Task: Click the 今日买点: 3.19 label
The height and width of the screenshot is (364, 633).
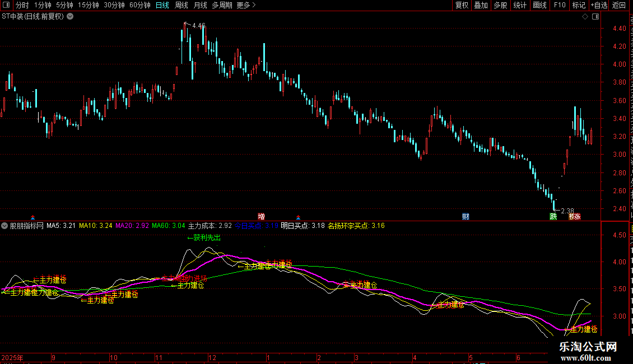Action: 257,226
